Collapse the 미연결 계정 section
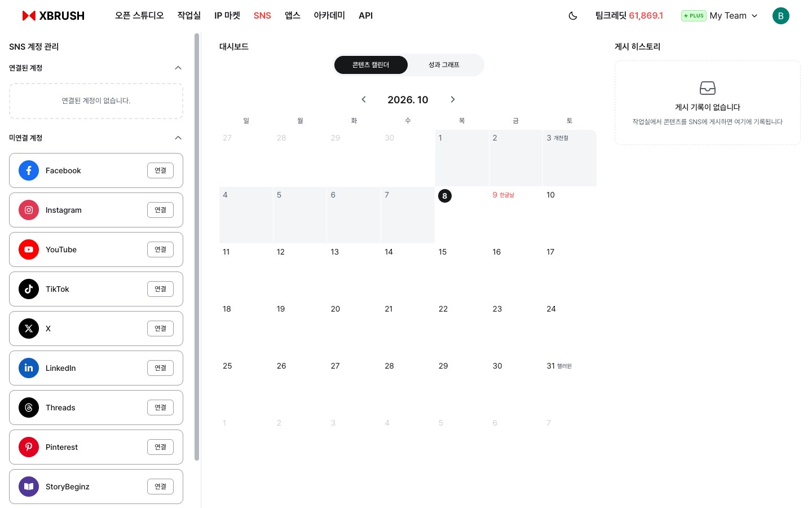Viewport: 812px width, 508px height. point(178,138)
